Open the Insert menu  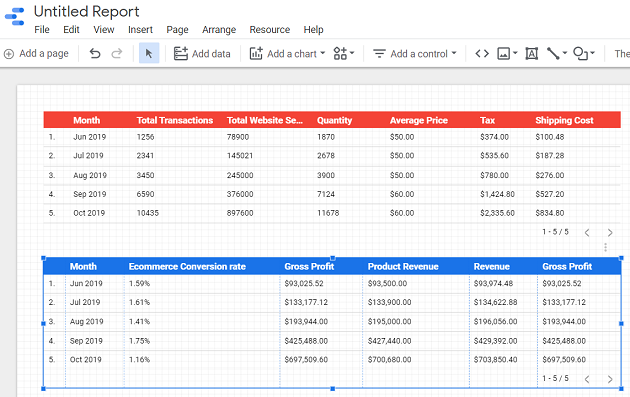[140, 30]
